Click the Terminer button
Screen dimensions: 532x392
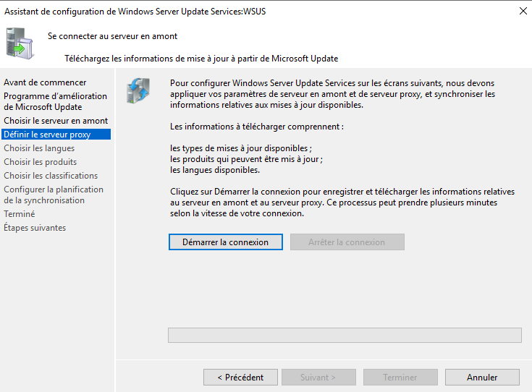pos(400,377)
